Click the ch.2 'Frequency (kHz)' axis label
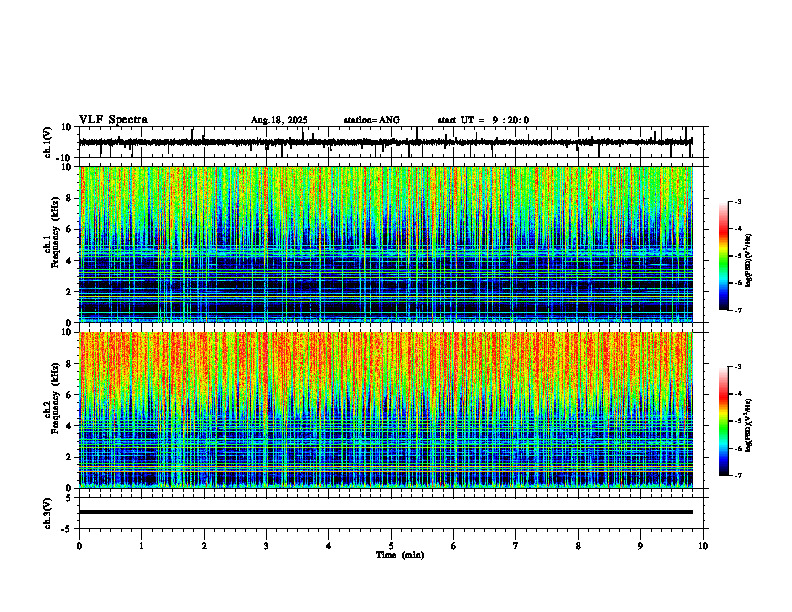Viewport: 792px width, 612px height. 55,398
